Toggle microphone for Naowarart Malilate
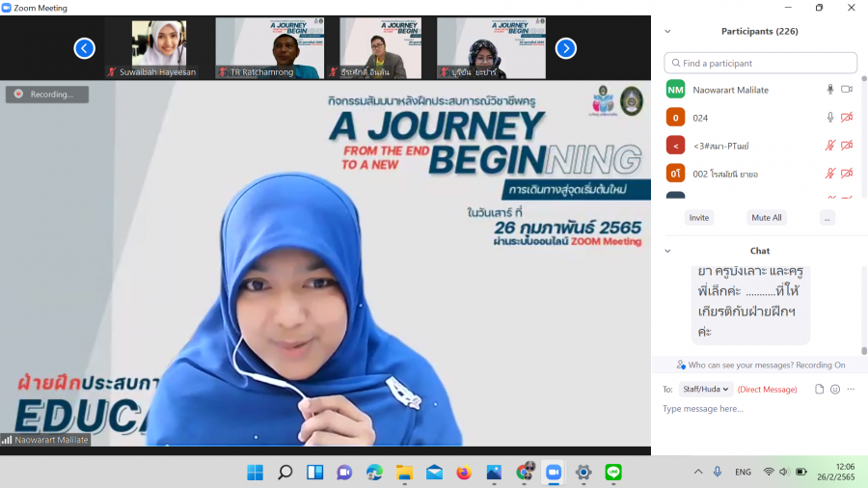The image size is (868, 488). [829, 90]
